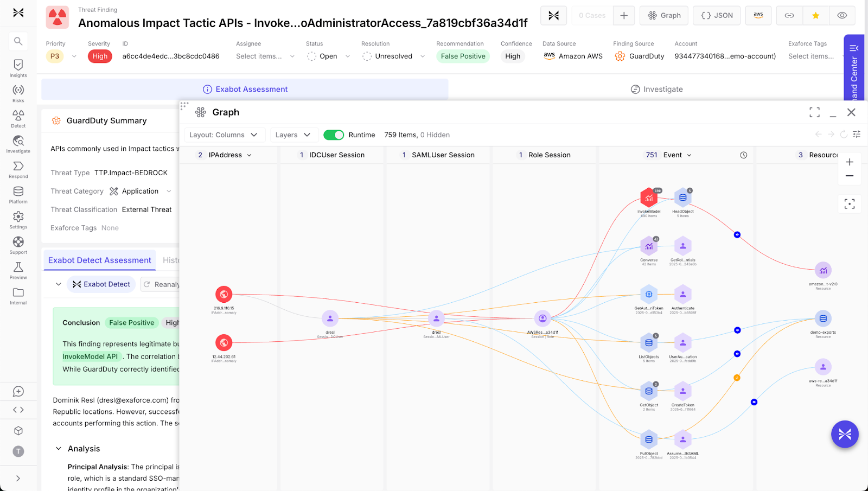868x491 pixels.
Task: Zoom out on the graph
Action: (850, 176)
